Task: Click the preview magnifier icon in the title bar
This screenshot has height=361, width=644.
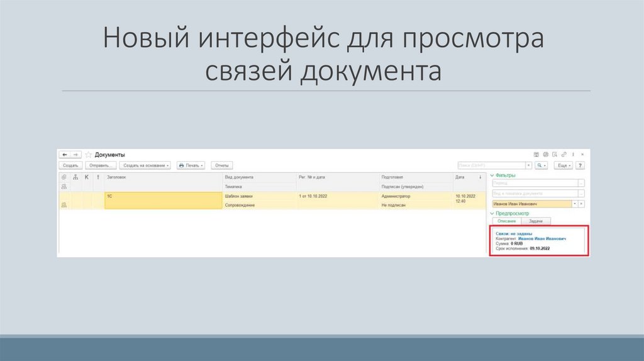Action: click(555, 155)
